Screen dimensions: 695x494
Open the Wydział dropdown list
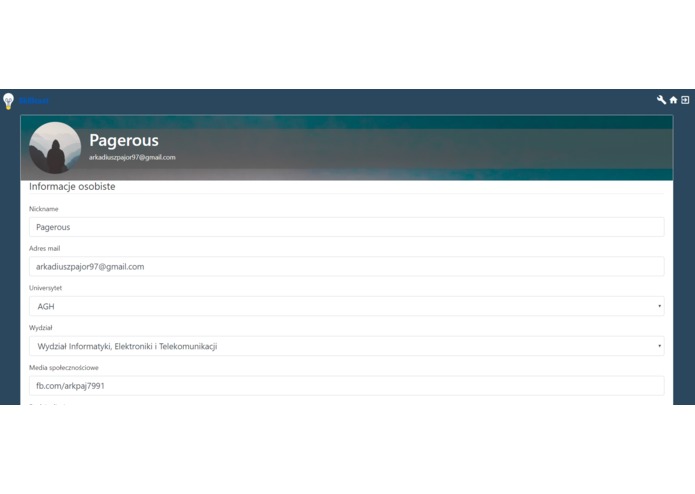point(347,346)
